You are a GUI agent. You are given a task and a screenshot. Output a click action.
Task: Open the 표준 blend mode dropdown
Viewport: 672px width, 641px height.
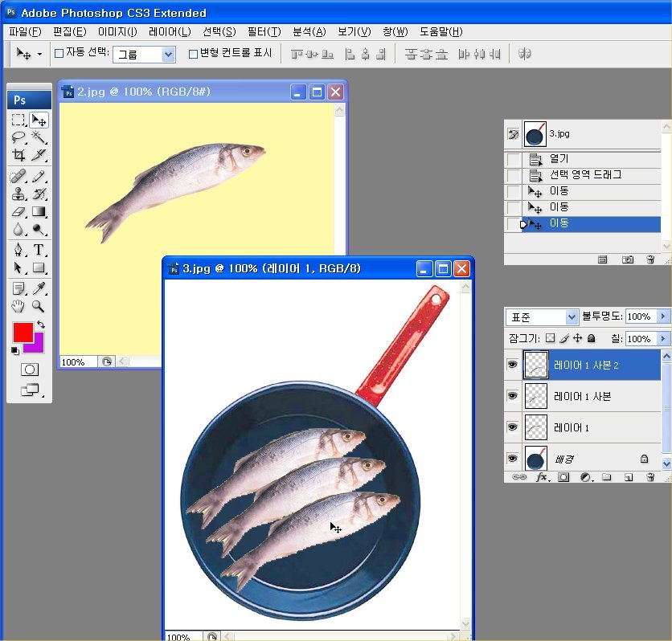click(571, 317)
